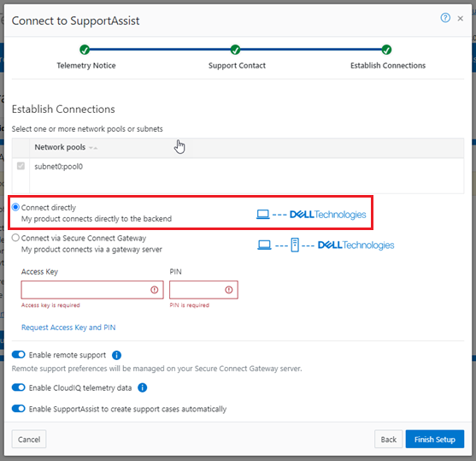This screenshot has height=461, width=476.
Task: Select the Connect directly radio button
Action: coord(15,207)
